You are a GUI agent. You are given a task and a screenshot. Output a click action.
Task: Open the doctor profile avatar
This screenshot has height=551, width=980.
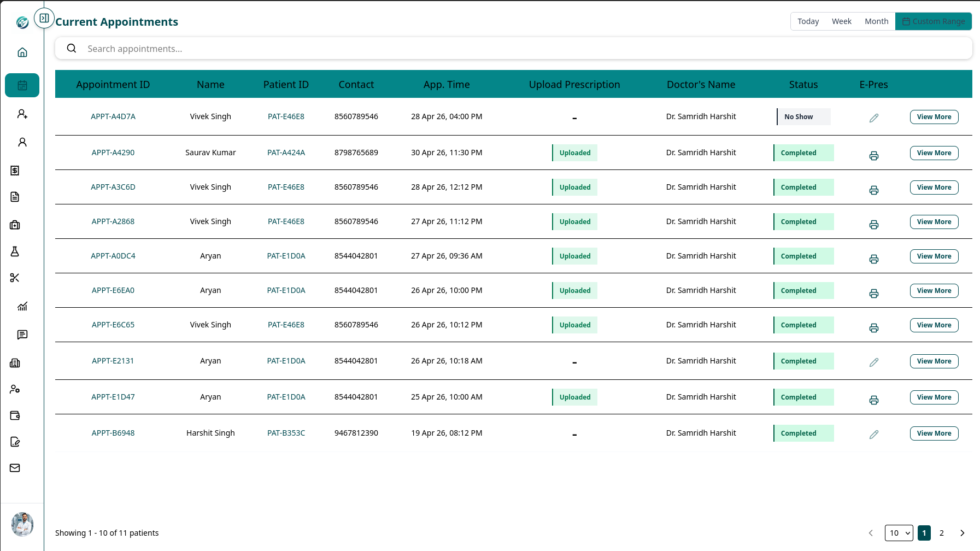[x=22, y=524]
